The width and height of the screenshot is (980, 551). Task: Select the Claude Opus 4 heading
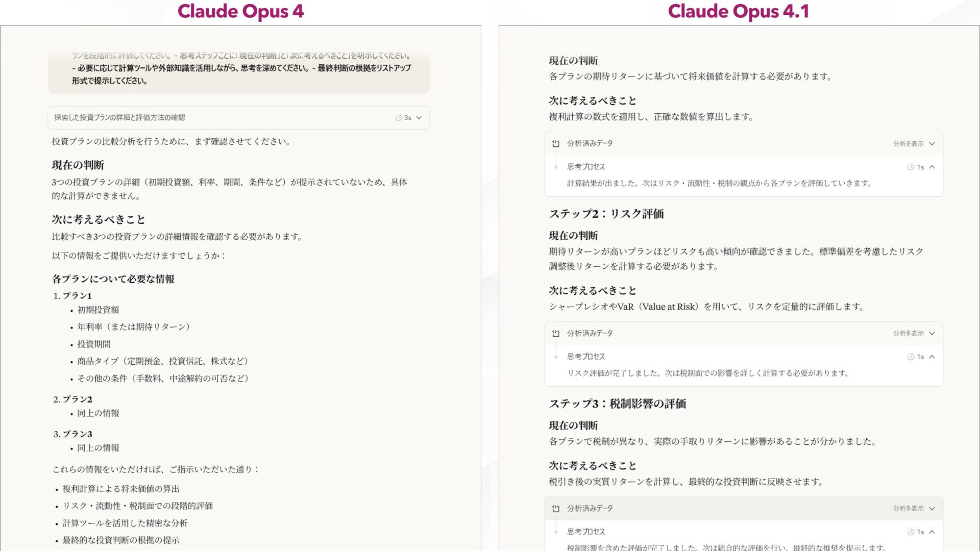pos(240,11)
